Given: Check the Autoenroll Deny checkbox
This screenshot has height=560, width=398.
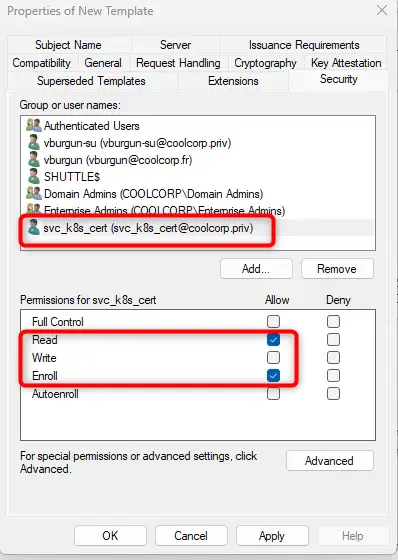Looking at the screenshot, I should 333,394.
